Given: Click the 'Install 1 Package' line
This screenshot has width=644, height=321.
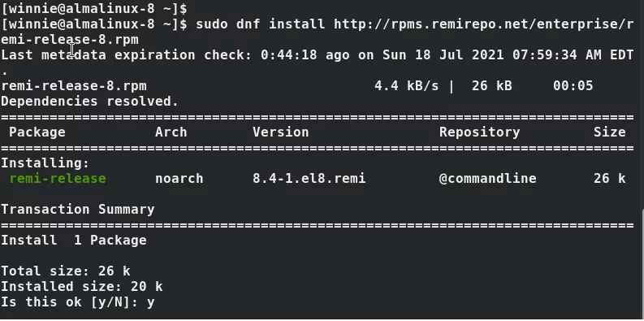Looking at the screenshot, I should point(74,240).
